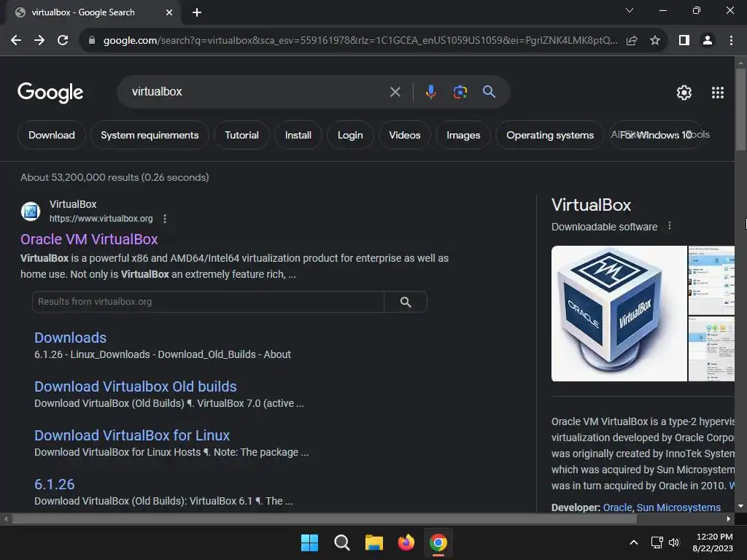Start voice search with microphone icon
The height and width of the screenshot is (560, 747).
coord(430,92)
